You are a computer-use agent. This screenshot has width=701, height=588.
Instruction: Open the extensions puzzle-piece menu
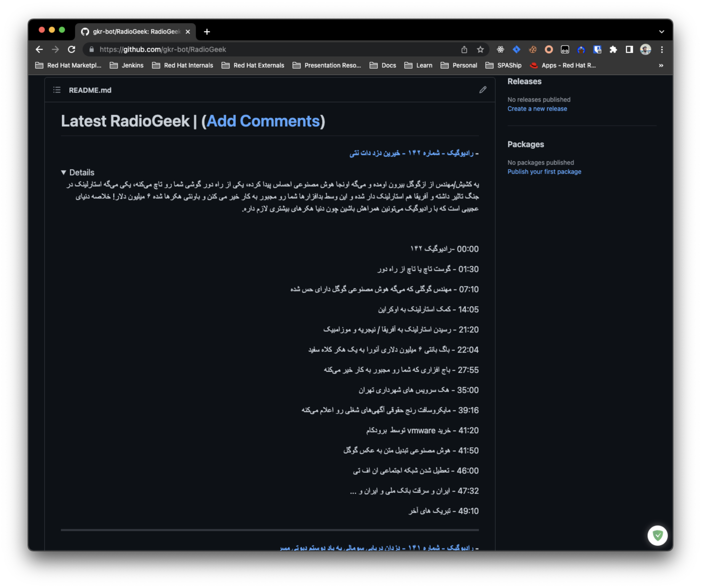(614, 49)
